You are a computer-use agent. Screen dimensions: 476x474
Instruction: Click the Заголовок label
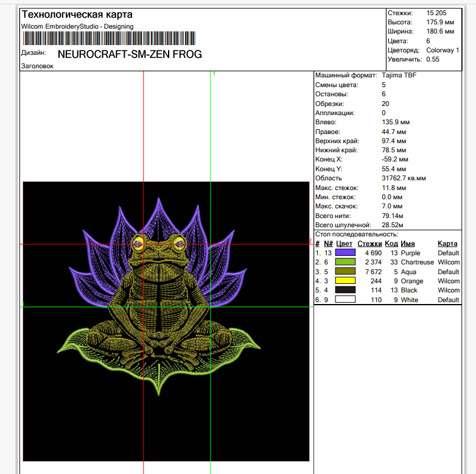[x=37, y=66]
